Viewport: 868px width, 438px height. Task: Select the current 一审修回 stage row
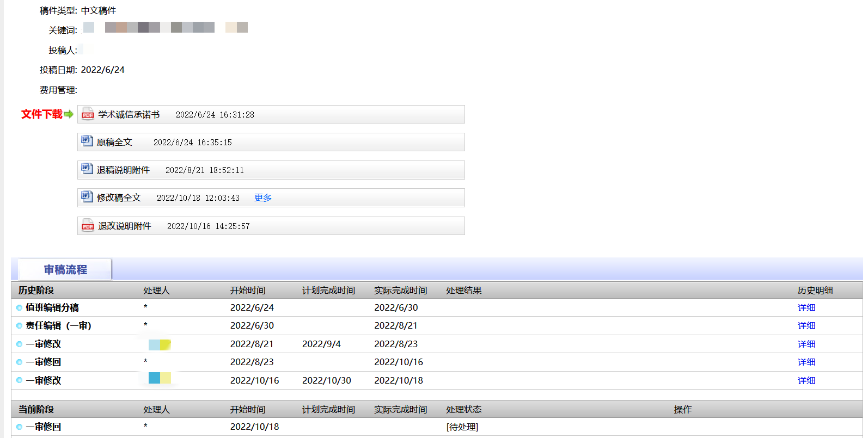(44, 427)
